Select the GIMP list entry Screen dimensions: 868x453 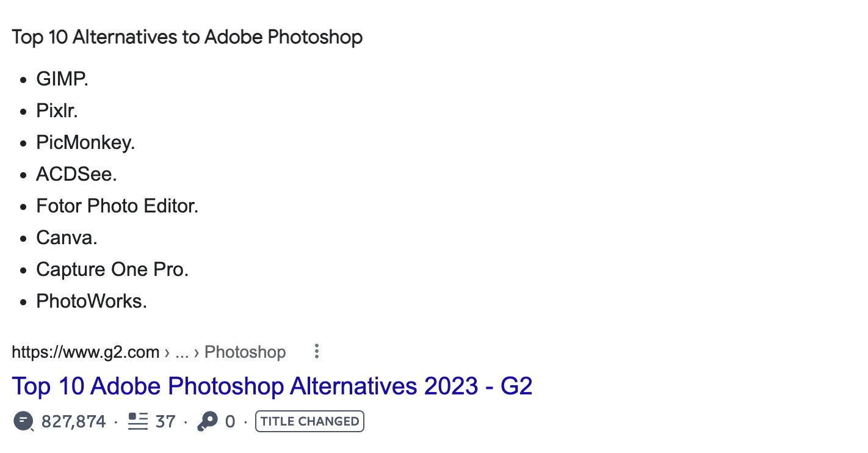coord(62,79)
